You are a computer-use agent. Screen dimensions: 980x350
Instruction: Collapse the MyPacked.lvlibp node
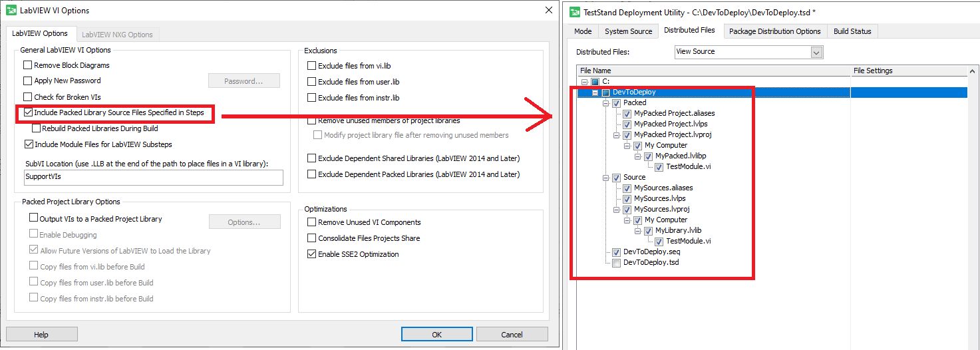coord(637,156)
